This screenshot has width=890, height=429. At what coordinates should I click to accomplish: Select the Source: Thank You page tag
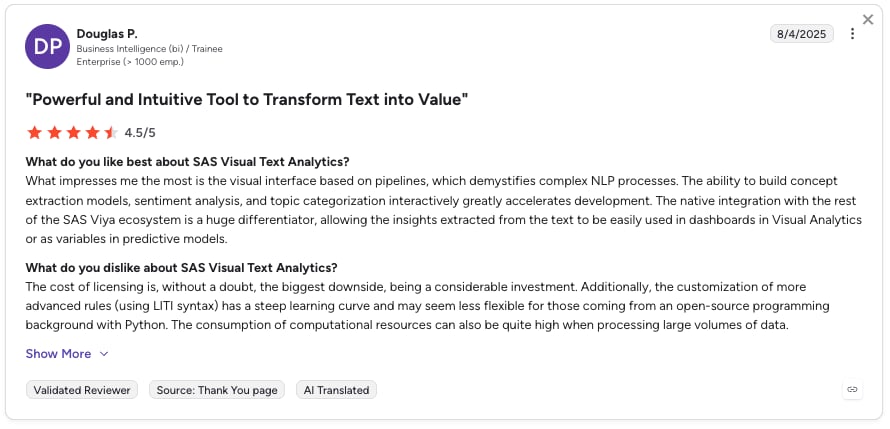point(217,390)
